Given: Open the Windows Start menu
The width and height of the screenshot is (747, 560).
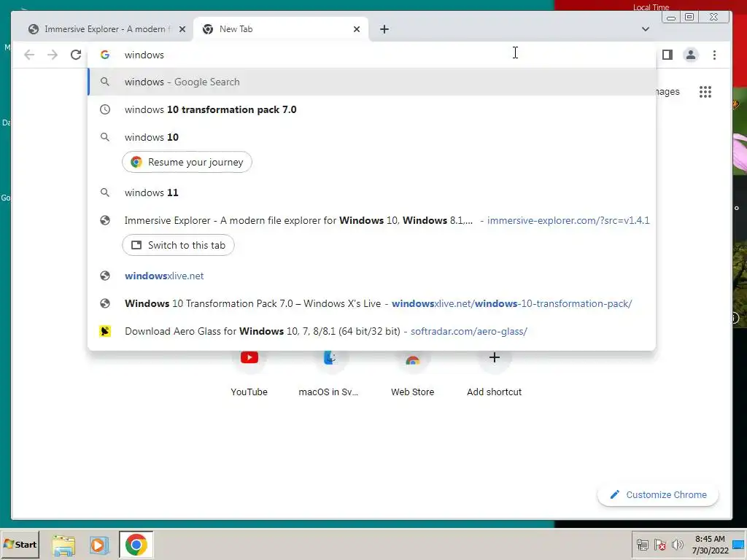Looking at the screenshot, I should [20, 544].
